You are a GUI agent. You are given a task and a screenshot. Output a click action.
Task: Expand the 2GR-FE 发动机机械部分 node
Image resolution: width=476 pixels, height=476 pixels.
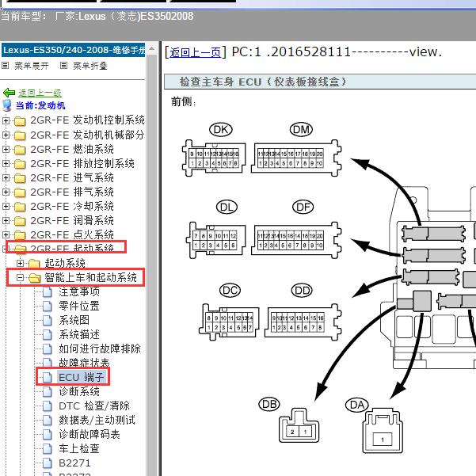click(6, 135)
